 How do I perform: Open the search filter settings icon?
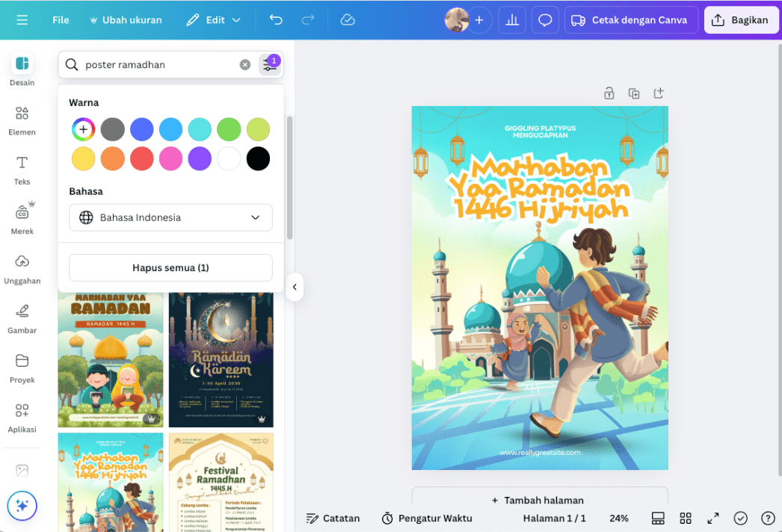tap(270, 64)
